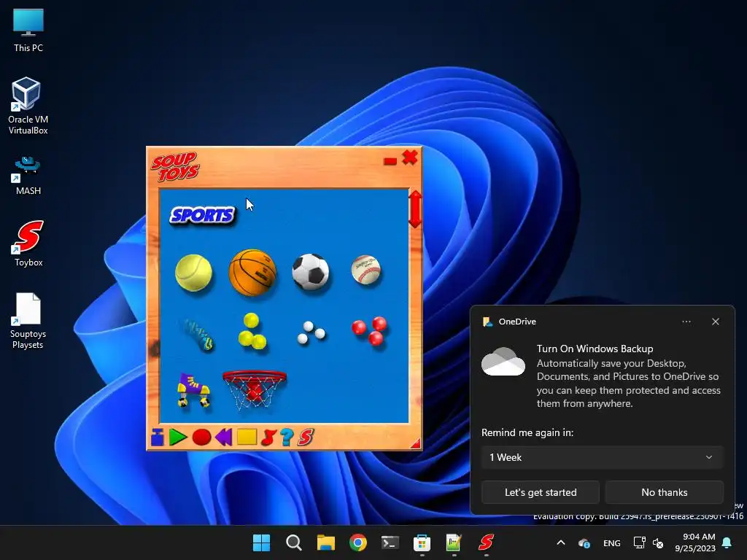Click the red toolbox resize corner triangle
The width and height of the screenshot is (747, 560).
(415, 444)
